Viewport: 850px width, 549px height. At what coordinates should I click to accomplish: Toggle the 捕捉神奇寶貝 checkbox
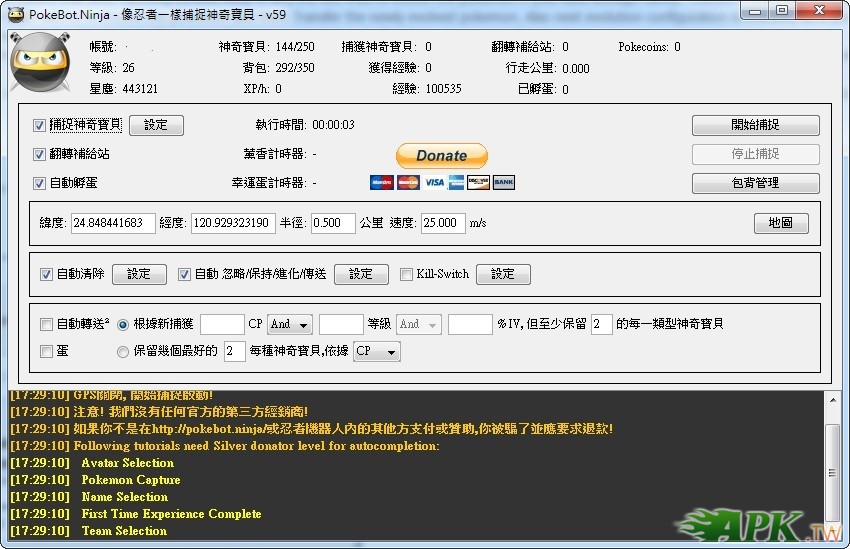point(39,126)
